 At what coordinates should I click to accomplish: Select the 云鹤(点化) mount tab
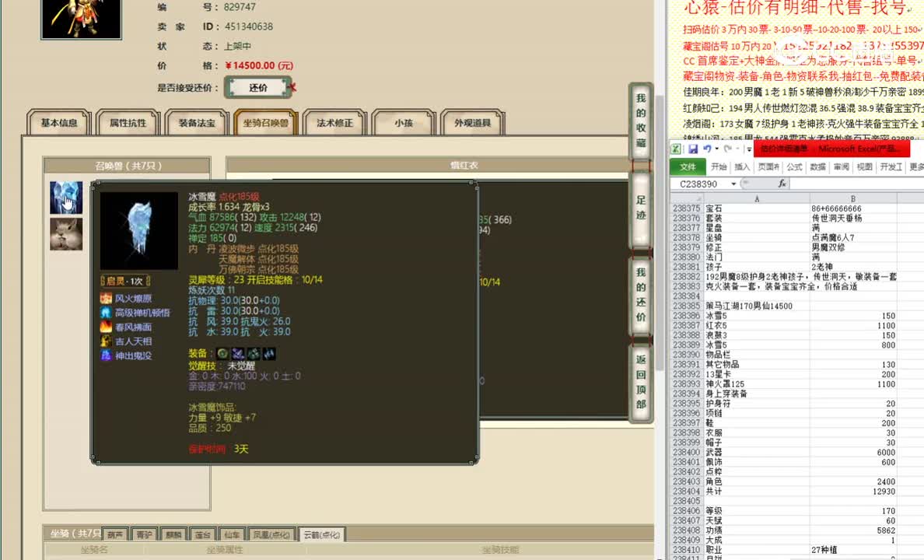click(322, 534)
